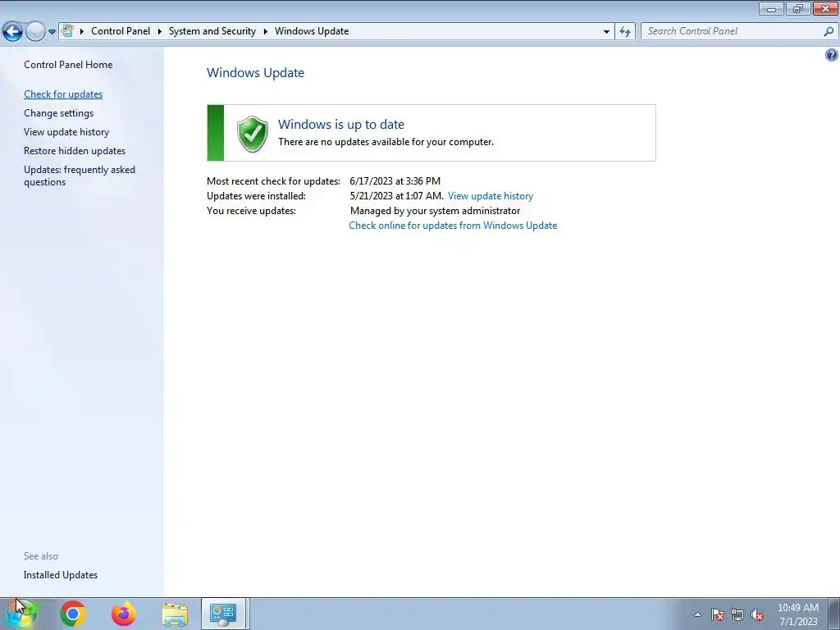Expand arrow after System and Security

(x=265, y=31)
